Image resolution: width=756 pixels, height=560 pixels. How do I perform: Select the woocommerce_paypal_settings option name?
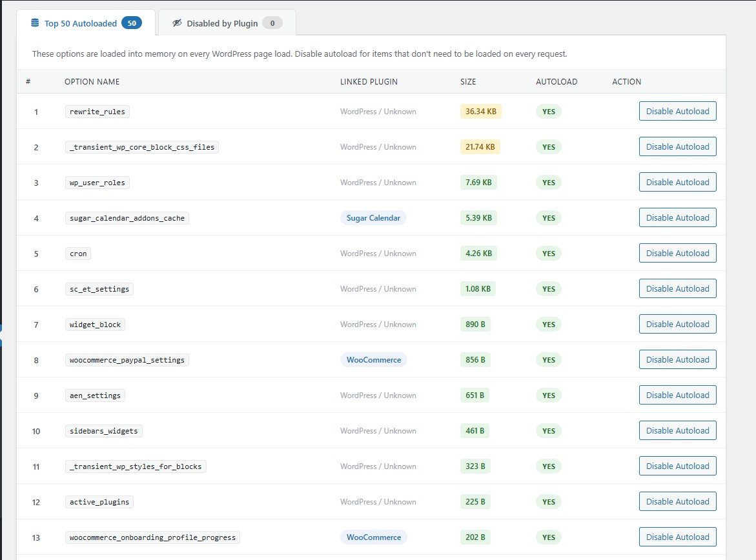click(127, 360)
